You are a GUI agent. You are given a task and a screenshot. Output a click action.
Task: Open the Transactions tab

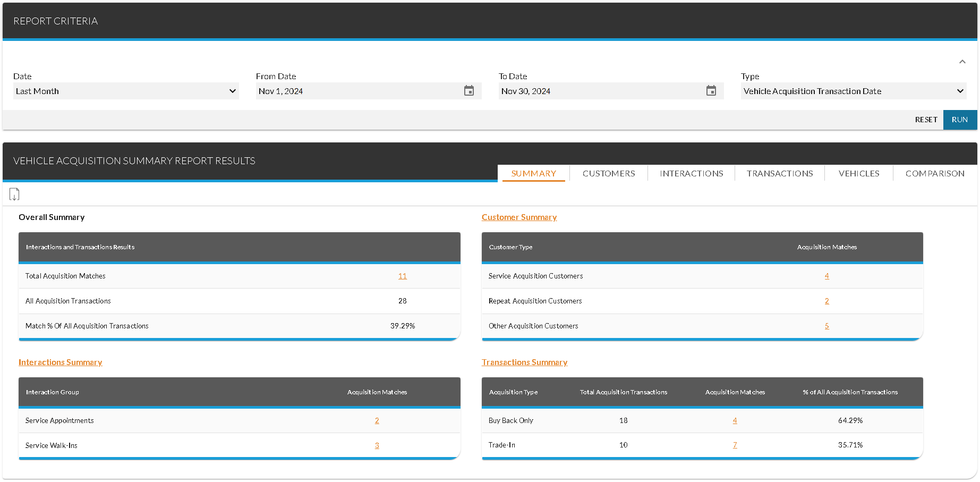point(779,173)
